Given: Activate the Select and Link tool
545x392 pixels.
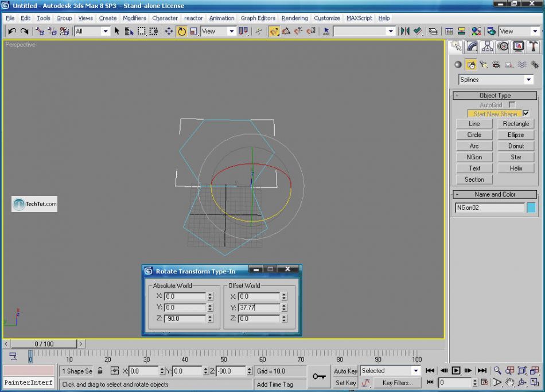Looking at the screenshot, I should point(40,32).
